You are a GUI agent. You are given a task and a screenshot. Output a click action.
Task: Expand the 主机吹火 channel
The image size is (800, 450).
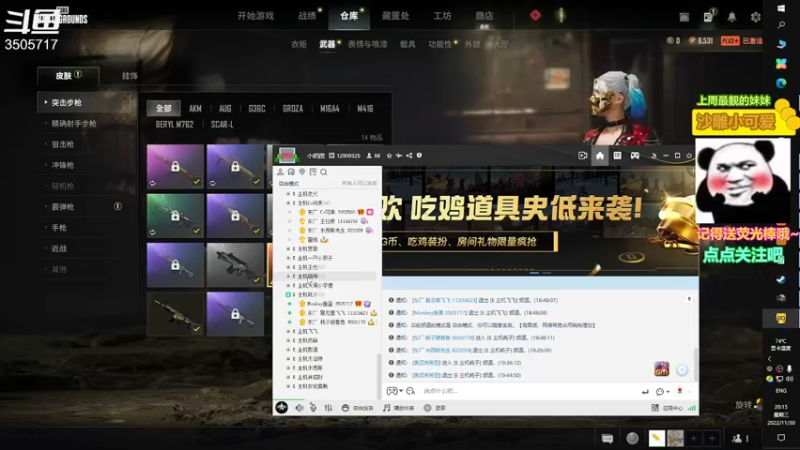point(288,194)
